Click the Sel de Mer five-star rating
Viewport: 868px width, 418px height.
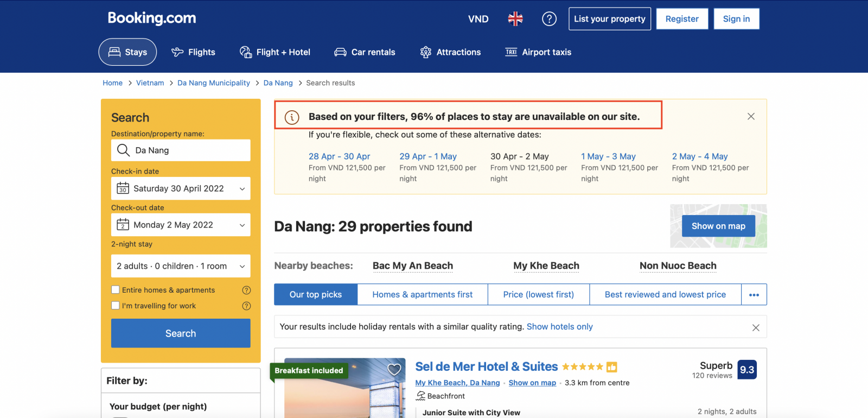click(x=583, y=367)
